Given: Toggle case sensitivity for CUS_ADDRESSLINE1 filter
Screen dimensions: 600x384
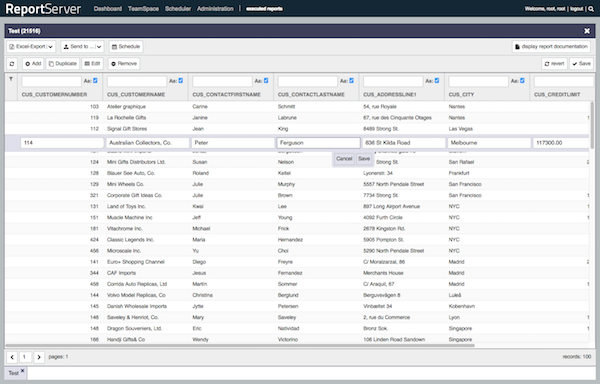Looking at the screenshot, I should (437, 81).
